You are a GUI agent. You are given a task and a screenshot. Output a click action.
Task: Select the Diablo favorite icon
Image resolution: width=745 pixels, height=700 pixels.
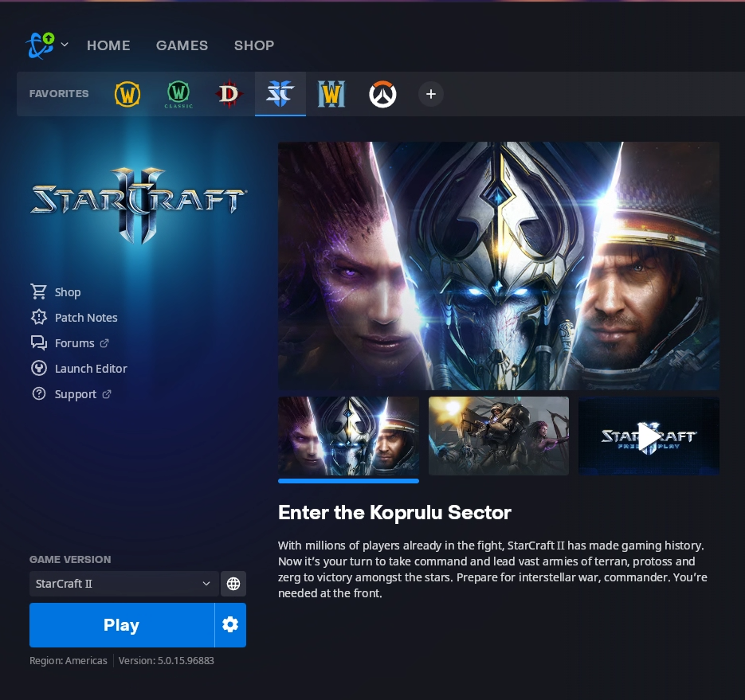click(229, 94)
